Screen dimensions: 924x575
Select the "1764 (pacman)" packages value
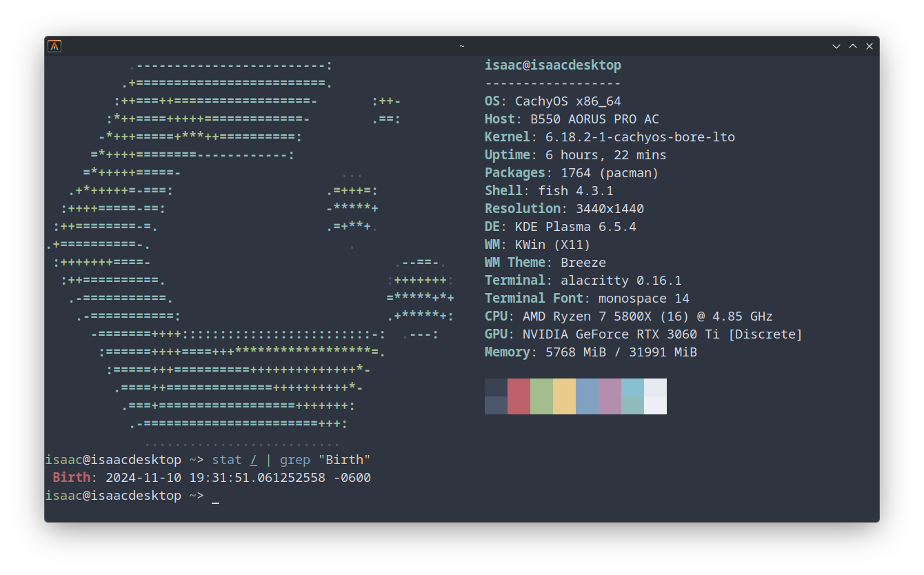click(x=610, y=173)
